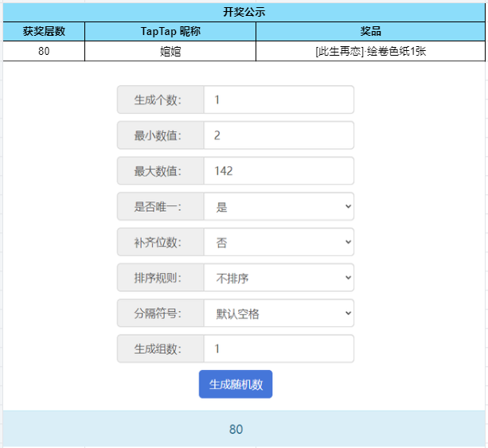Click the 最小数值 input field
Screen dimensions: 488x448
[x=279, y=135]
